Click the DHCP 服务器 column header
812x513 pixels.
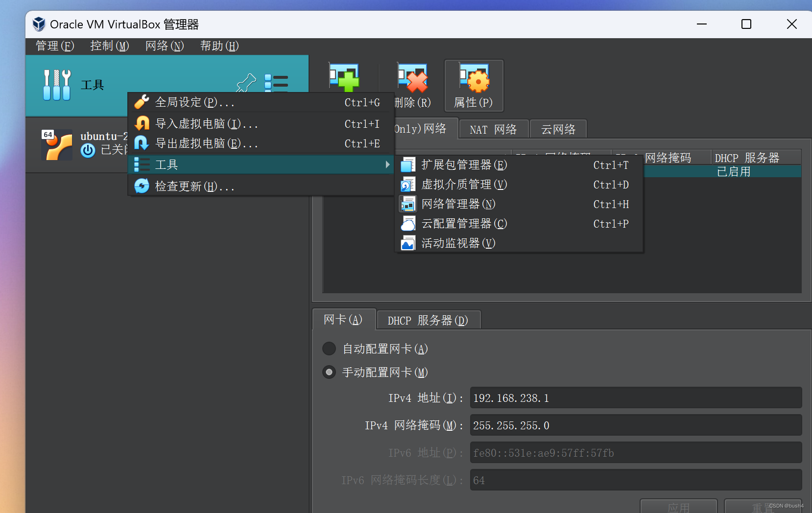756,158
